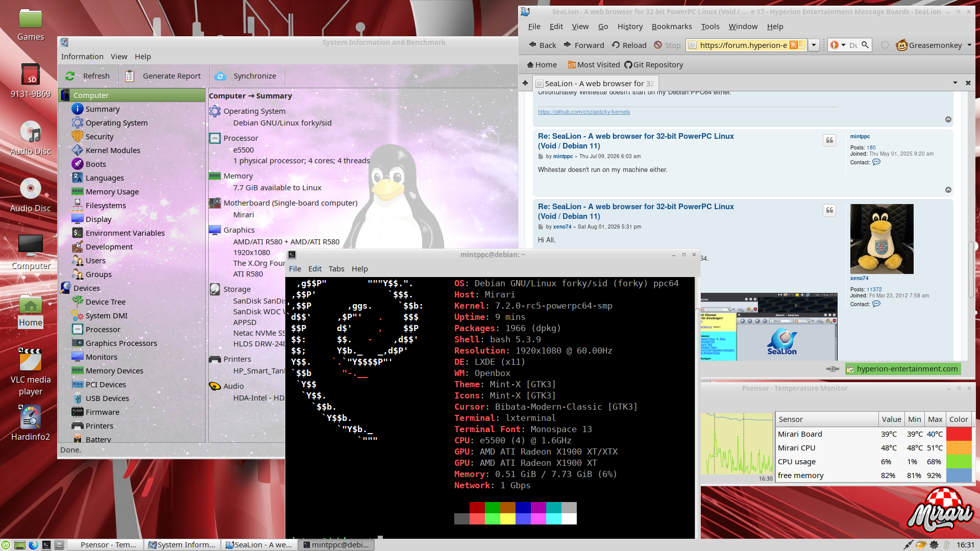Viewport: 980px width, 551px height.
Task: Click the hyperion-entertainment.com security badge
Action: tap(902, 369)
